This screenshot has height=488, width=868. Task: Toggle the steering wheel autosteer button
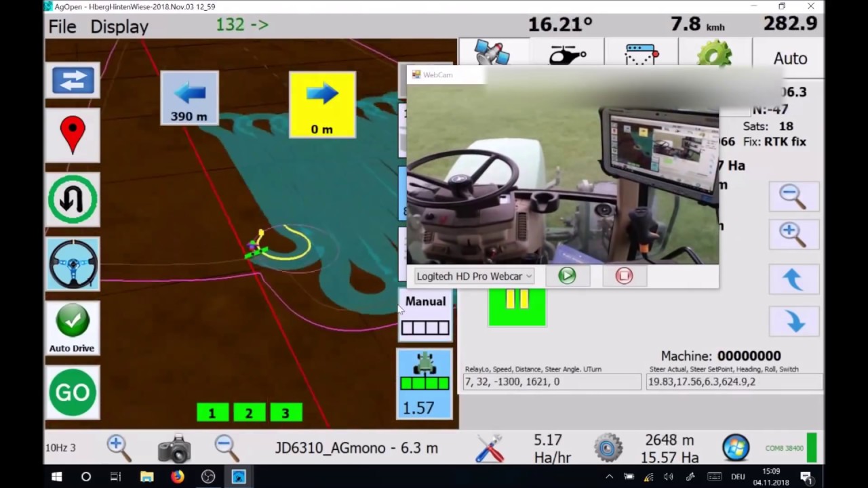(73, 264)
